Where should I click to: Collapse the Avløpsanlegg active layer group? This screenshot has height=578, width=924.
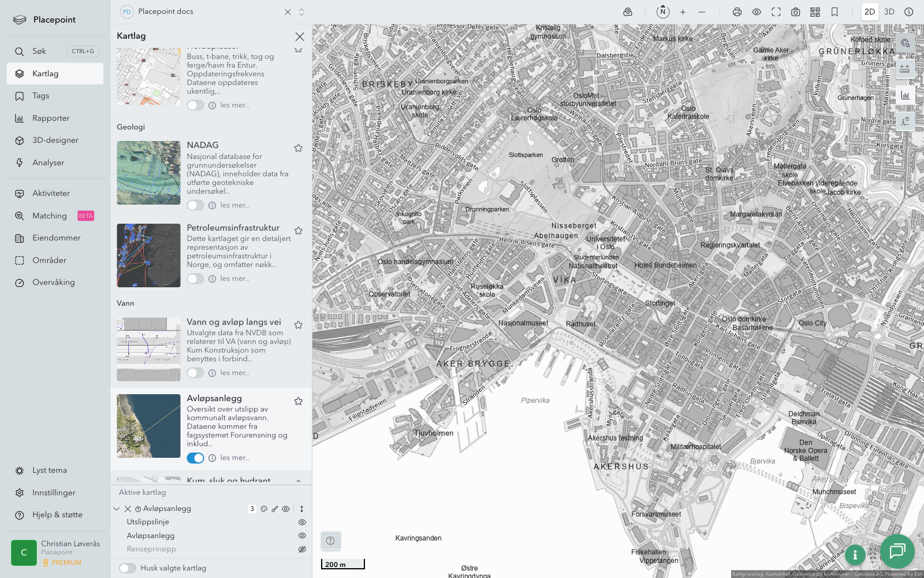(x=117, y=509)
